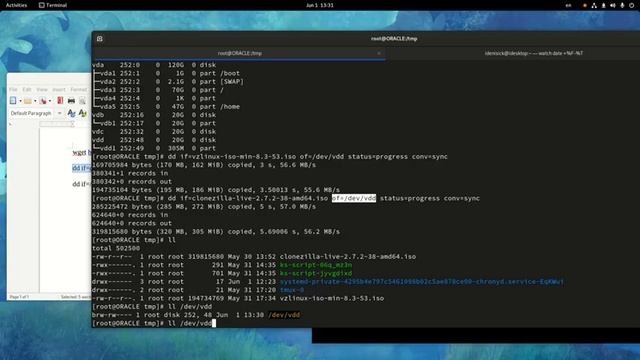Click the green ks-script-jyvgdixd filename

[316, 273]
